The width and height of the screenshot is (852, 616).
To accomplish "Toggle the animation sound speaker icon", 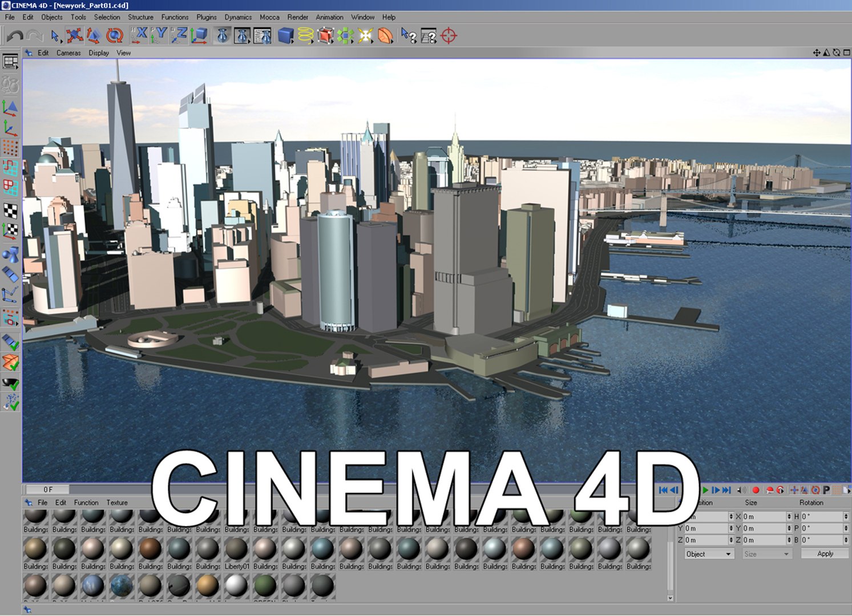I will (741, 490).
